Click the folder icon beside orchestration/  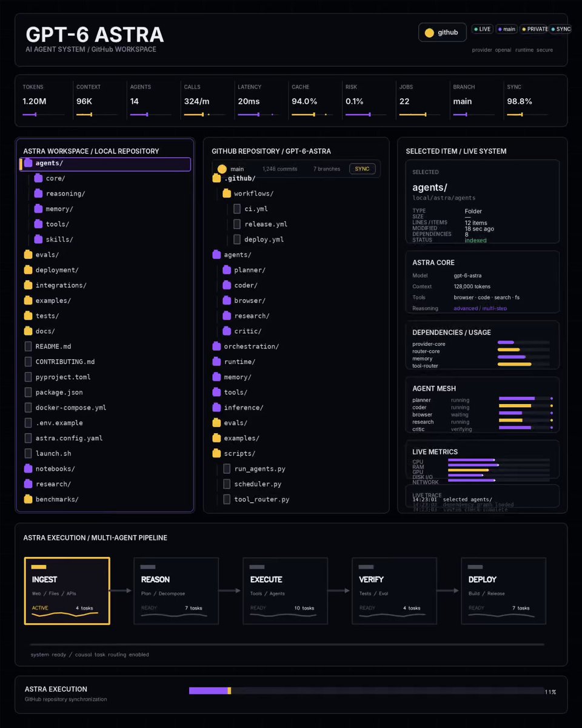(216, 346)
